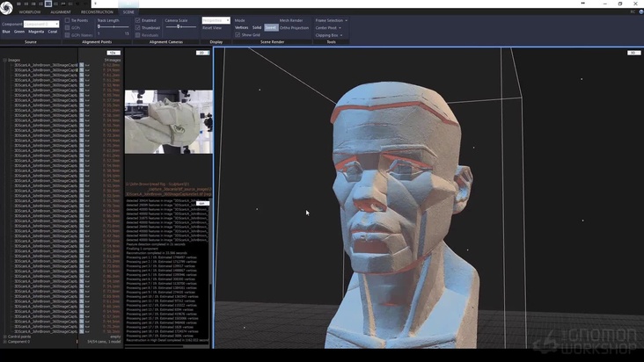The width and height of the screenshot is (644, 362).
Task: Enable the Tie Points checkbox
Action: click(x=68, y=20)
